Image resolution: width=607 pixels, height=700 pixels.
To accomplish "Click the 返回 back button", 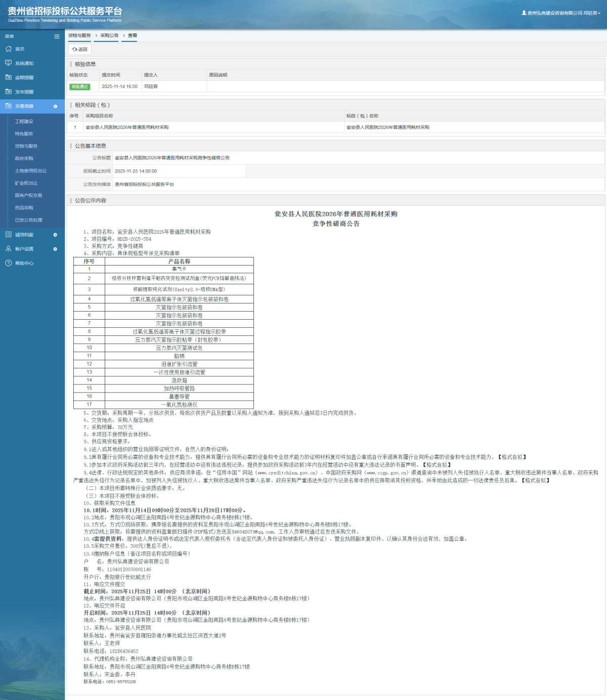I will (x=80, y=50).
